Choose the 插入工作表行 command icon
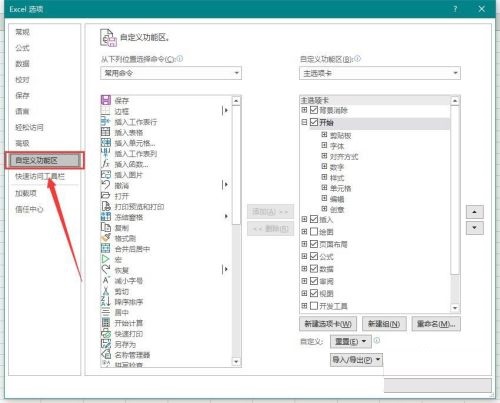Screen dimensions: 500x403 click(106, 121)
